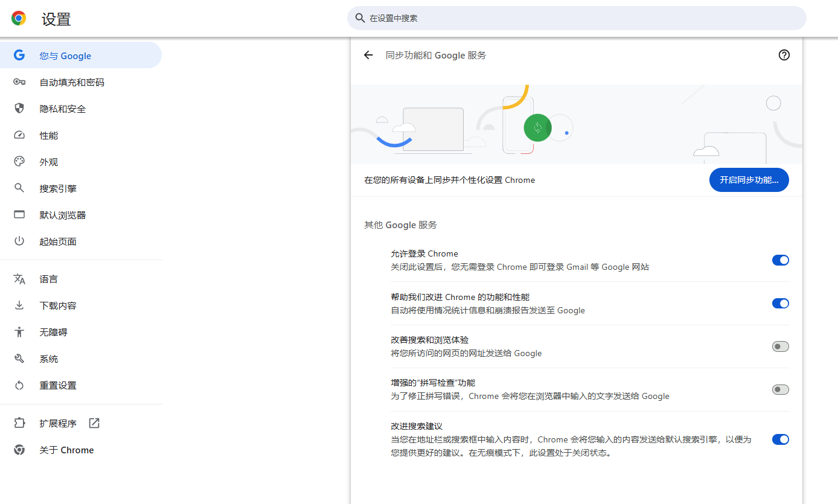Click the 其他 Google 服务 section heading

tap(400, 225)
